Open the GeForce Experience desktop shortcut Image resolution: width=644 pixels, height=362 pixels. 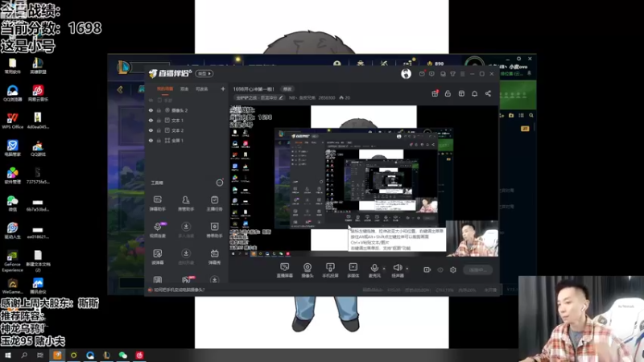click(x=12, y=261)
